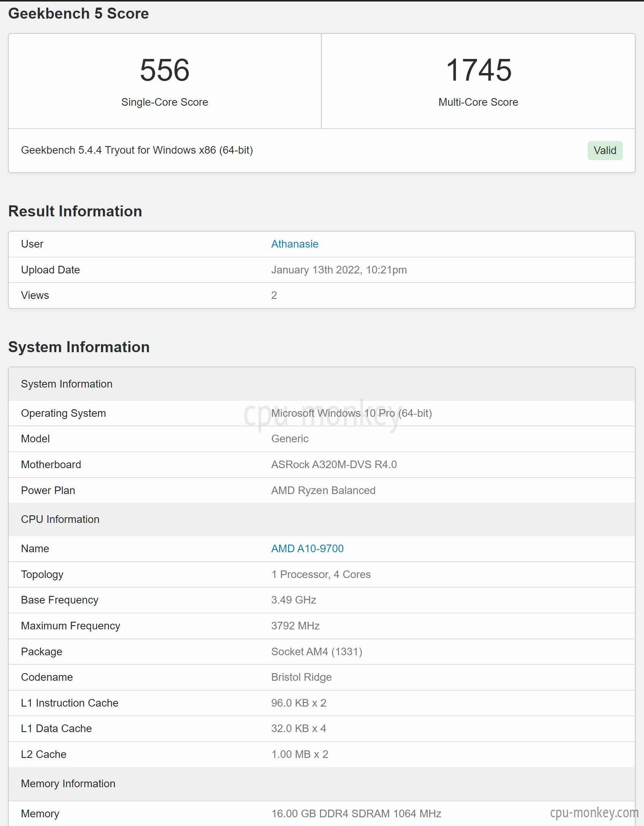Click the Geekbench 5 Score heading
This screenshot has height=826, width=644.
click(x=79, y=14)
